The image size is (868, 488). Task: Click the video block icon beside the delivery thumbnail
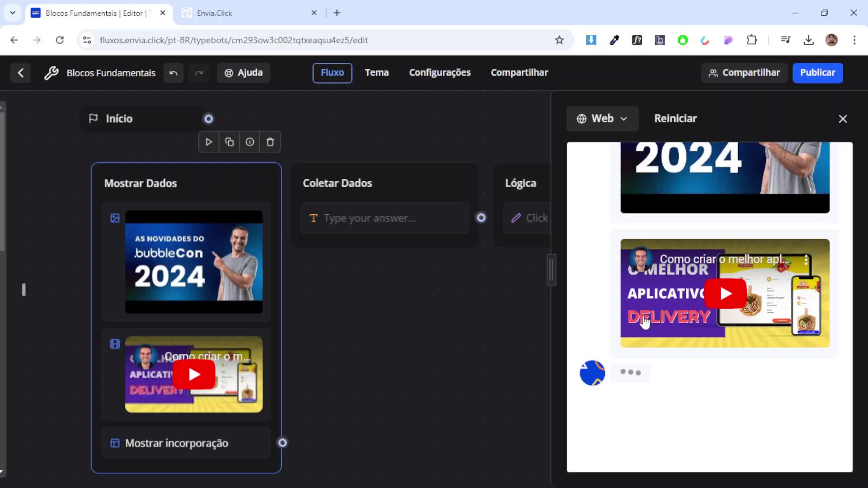click(115, 344)
